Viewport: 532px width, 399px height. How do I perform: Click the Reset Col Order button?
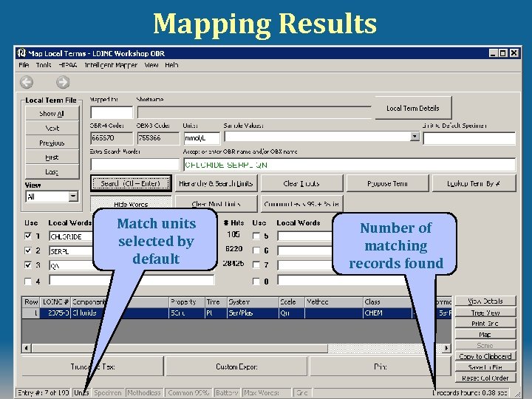click(x=485, y=378)
